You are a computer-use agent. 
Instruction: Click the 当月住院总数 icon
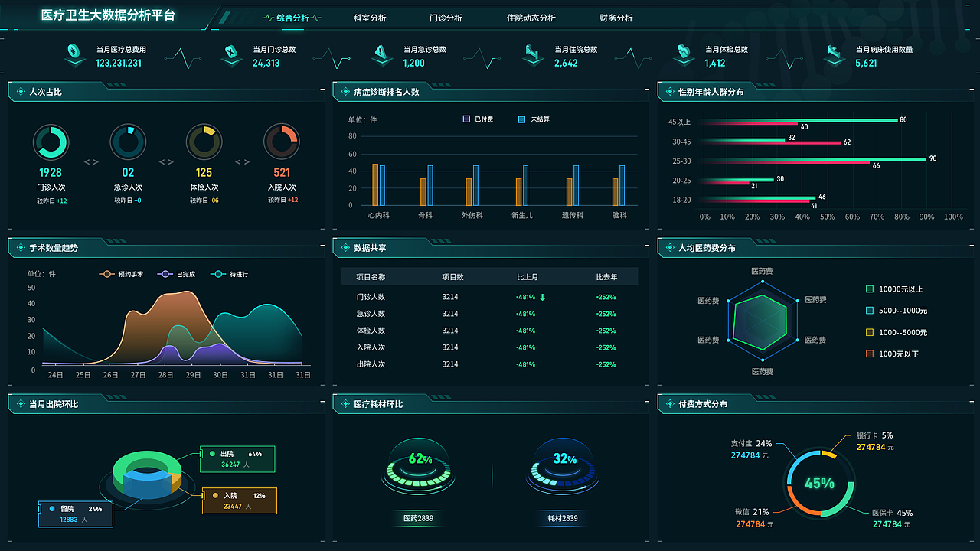point(534,54)
